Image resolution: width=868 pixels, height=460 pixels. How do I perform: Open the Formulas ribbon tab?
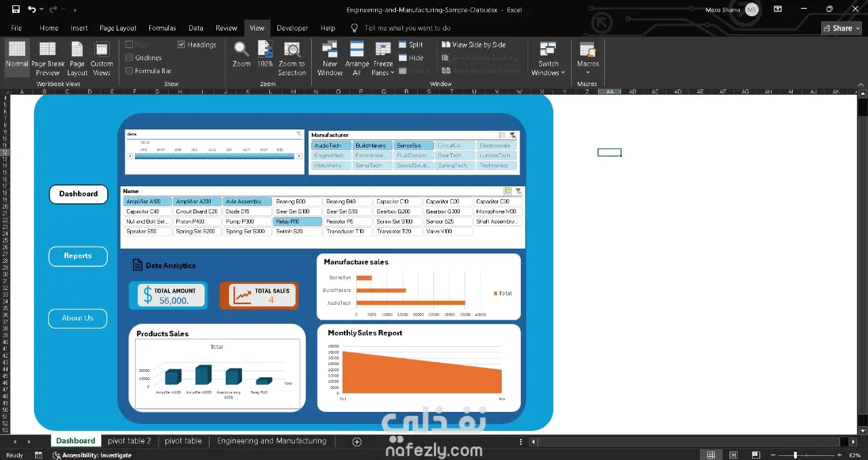(162, 28)
